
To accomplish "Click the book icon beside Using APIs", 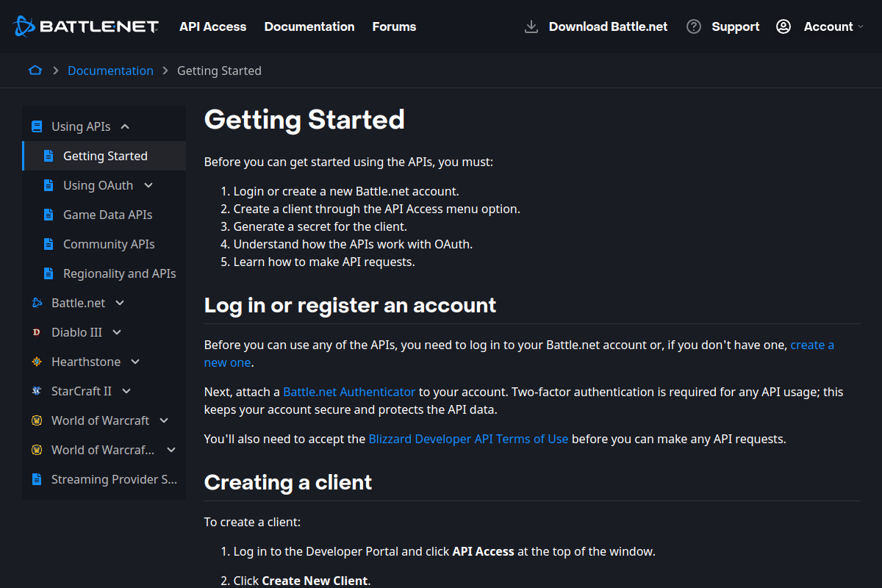I will (37, 126).
